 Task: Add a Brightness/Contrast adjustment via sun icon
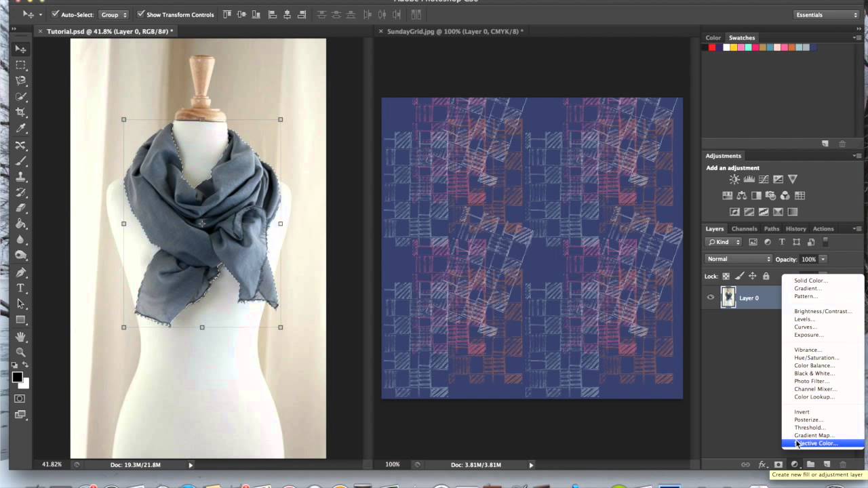(x=734, y=180)
